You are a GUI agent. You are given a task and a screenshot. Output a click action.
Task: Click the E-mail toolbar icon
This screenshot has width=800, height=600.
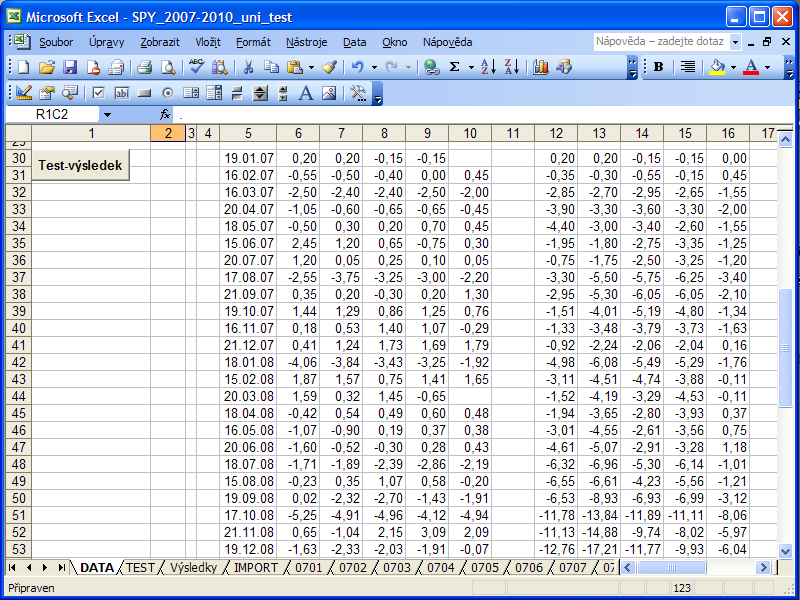[116, 67]
